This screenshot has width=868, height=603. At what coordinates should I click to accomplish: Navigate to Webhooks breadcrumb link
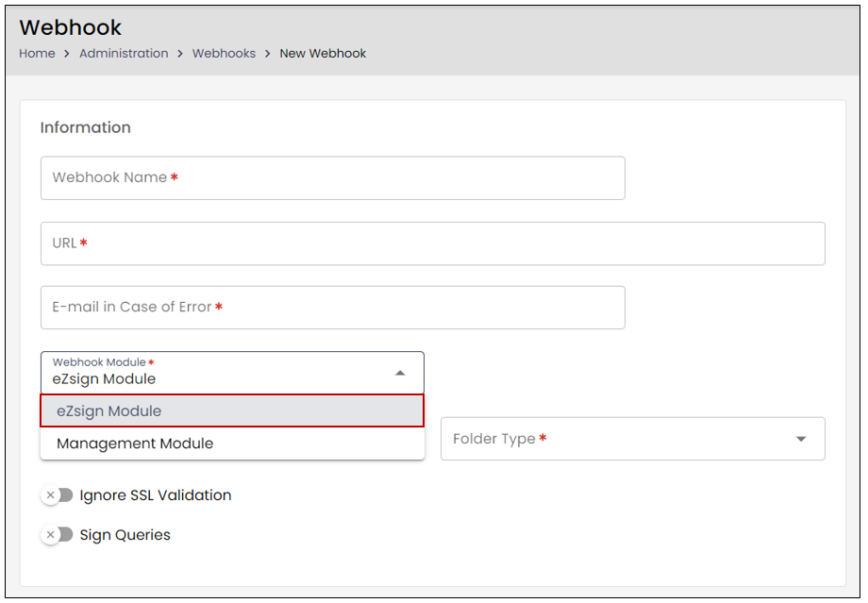[x=225, y=54]
